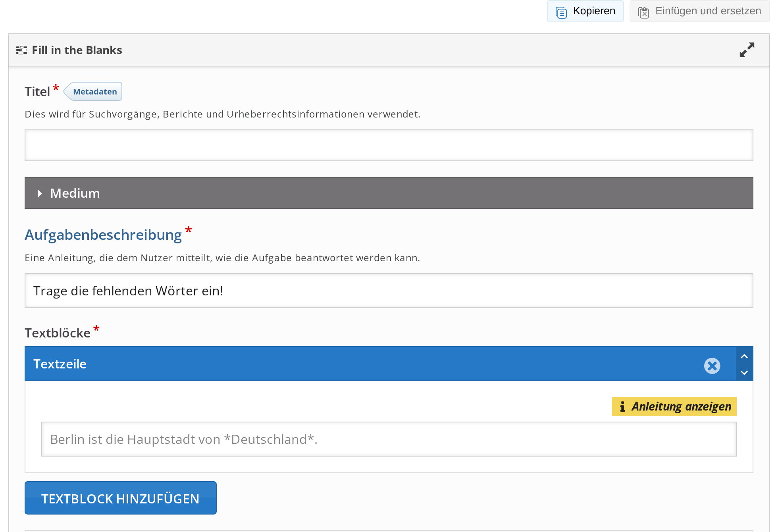This screenshot has width=778, height=532.
Task: Click the Berlin Hauptstadt text line field
Action: click(x=389, y=439)
